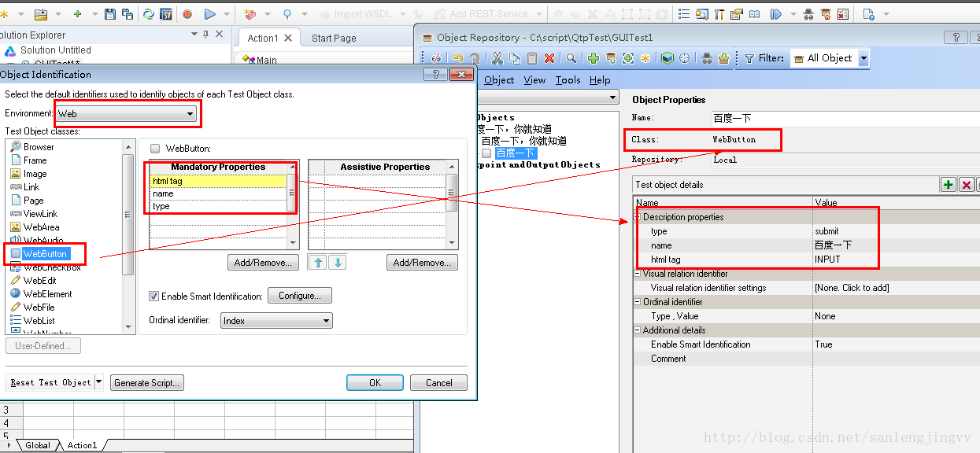Click the Record button in main toolbar
The height and width of the screenshot is (453, 980).
187,14
